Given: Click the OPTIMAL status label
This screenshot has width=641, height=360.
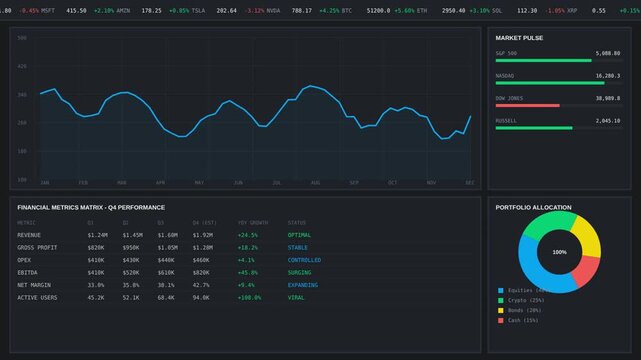Looking at the screenshot, I should tap(299, 235).
